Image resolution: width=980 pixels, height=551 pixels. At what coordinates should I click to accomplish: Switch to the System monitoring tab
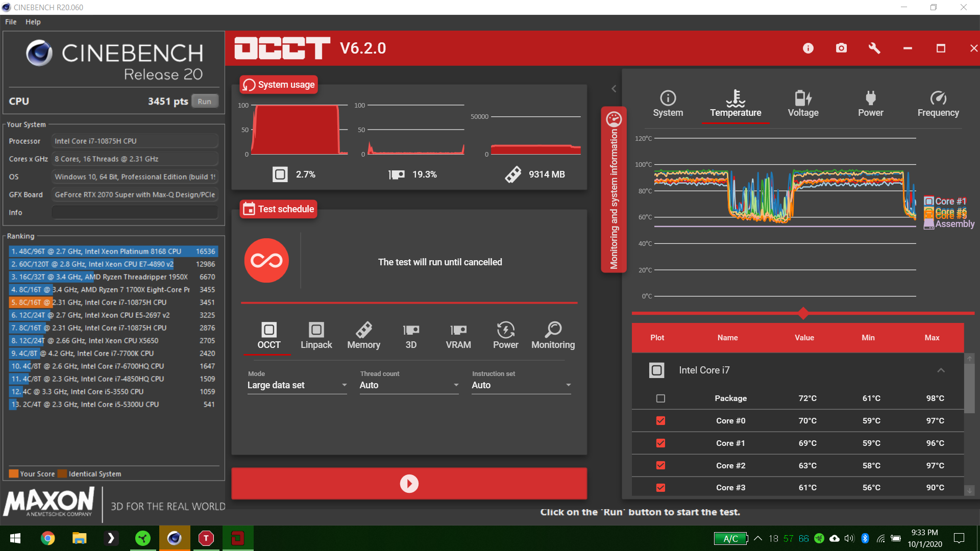click(x=668, y=104)
